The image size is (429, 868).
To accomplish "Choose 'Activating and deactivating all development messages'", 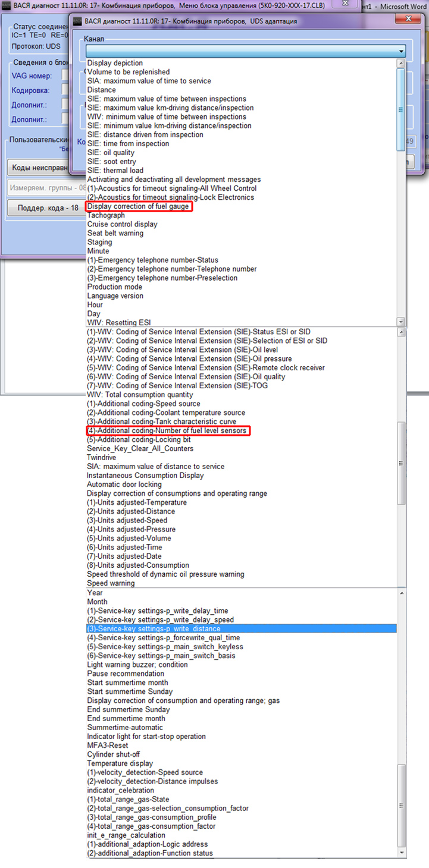I will click(174, 179).
